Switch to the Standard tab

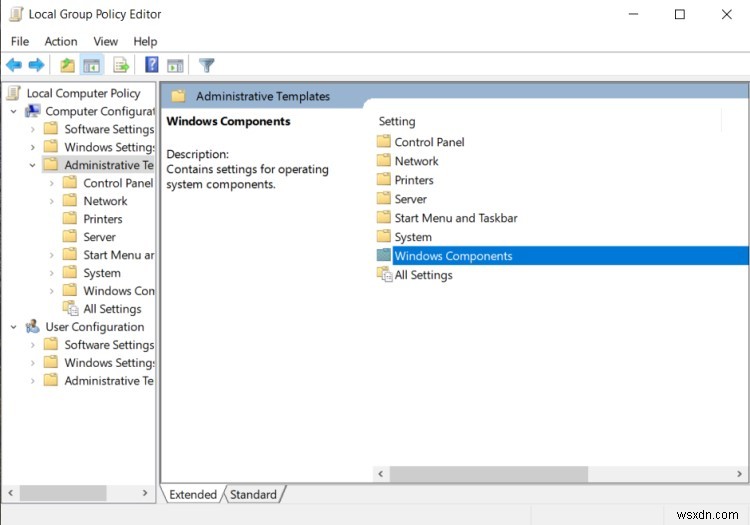(x=254, y=494)
